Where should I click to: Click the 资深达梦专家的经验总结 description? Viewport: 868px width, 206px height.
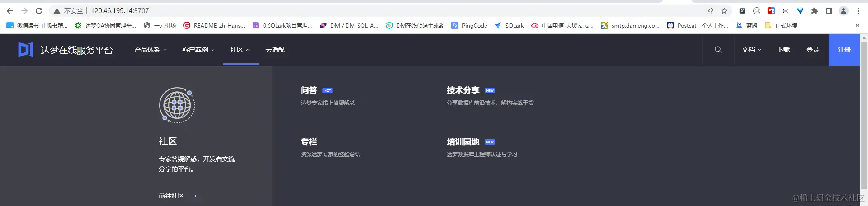330,154
